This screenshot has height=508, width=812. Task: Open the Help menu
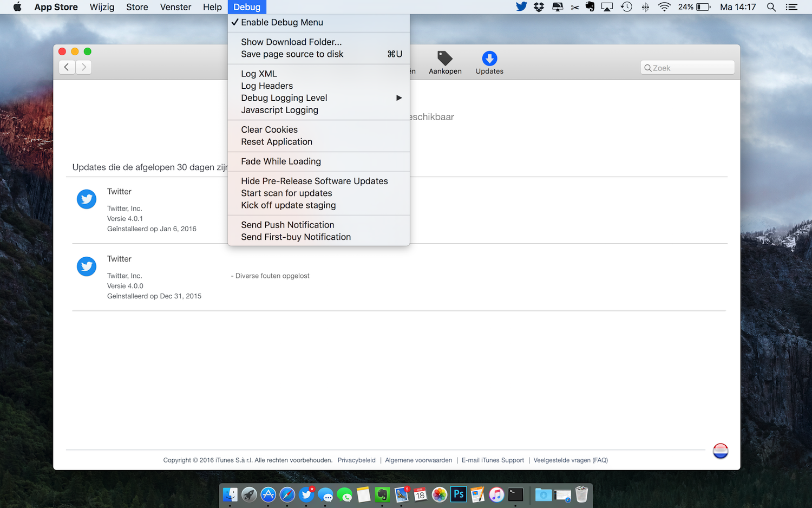point(212,7)
